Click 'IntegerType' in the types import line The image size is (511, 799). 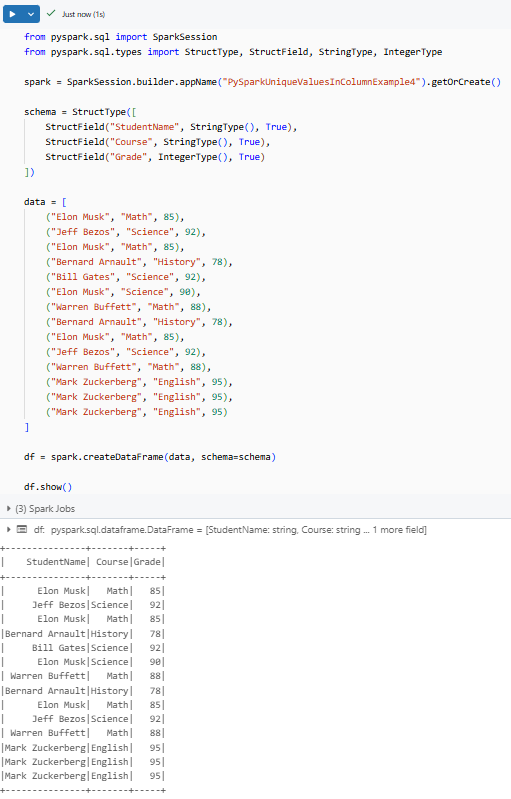tap(413, 52)
